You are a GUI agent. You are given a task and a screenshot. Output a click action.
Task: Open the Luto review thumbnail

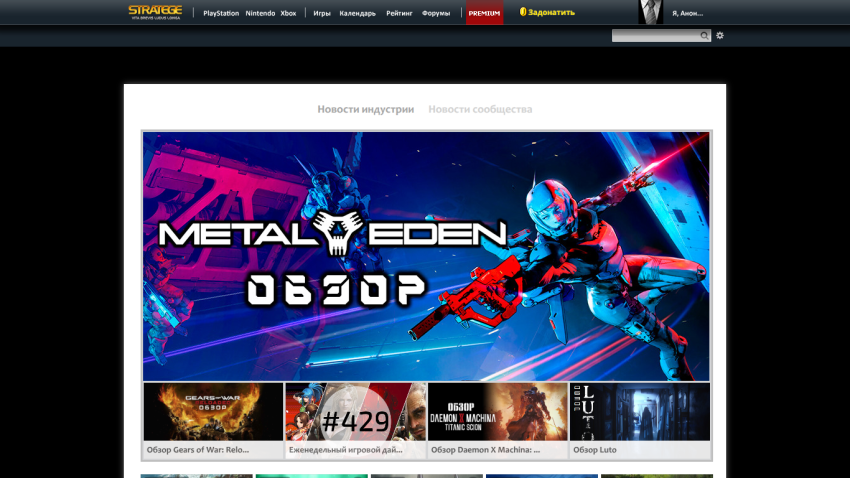640,411
